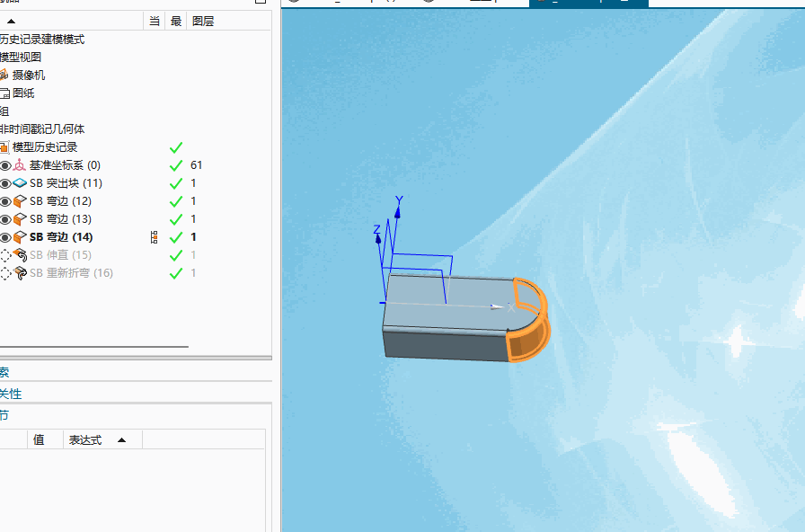Click the green checkmark on SB 伸直 (15) row
Viewport: 805px width, 532px height.
(176, 256)
